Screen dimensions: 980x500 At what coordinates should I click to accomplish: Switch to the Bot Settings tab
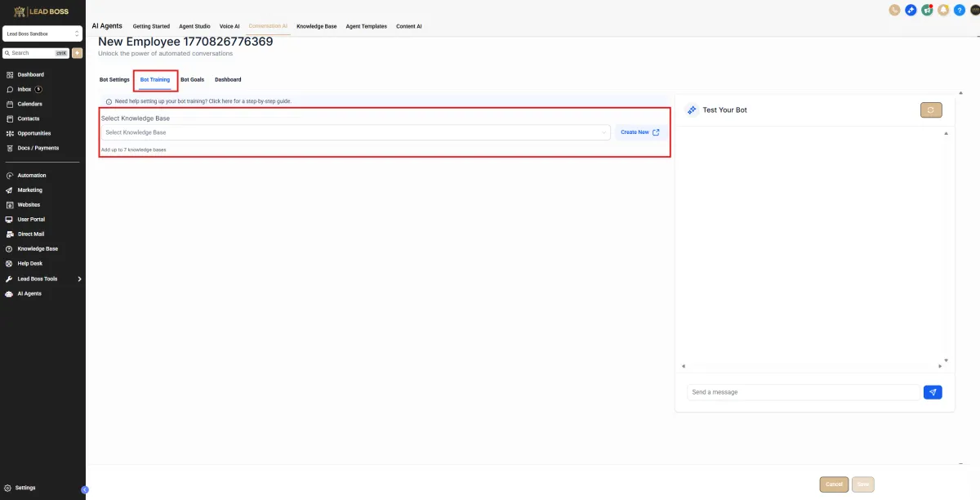(114, 79)
